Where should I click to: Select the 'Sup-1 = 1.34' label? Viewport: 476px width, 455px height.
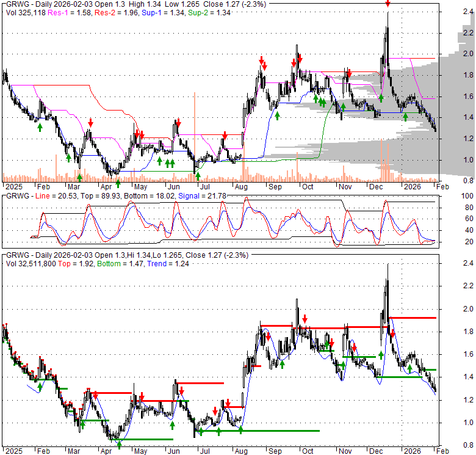point(163,13)
